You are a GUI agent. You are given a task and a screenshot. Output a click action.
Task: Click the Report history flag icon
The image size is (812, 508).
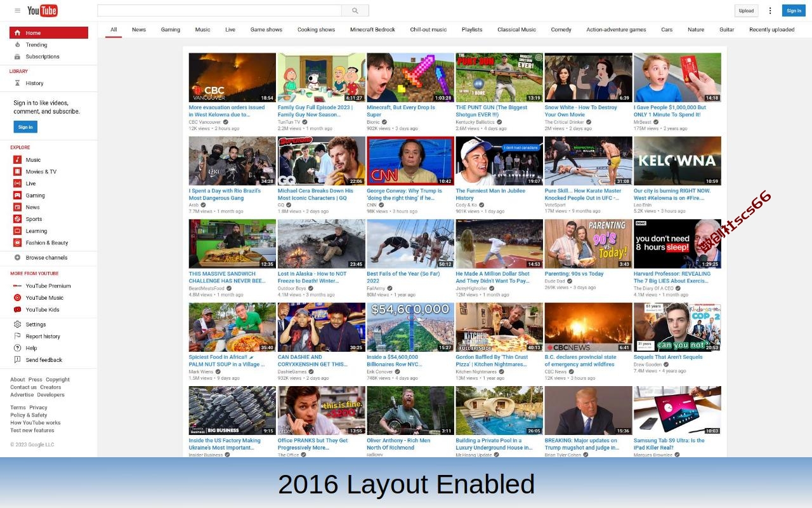pyautogui.click(x=18, y=337)
